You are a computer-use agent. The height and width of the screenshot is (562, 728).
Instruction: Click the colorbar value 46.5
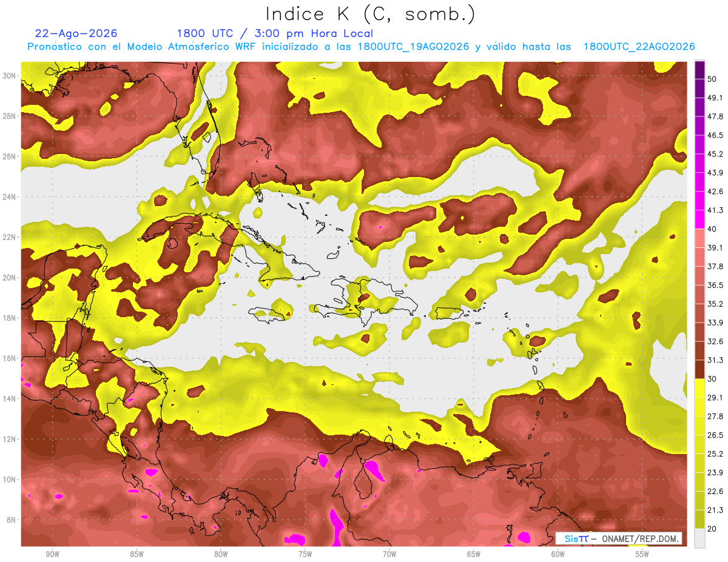click(x=715, y=136)
